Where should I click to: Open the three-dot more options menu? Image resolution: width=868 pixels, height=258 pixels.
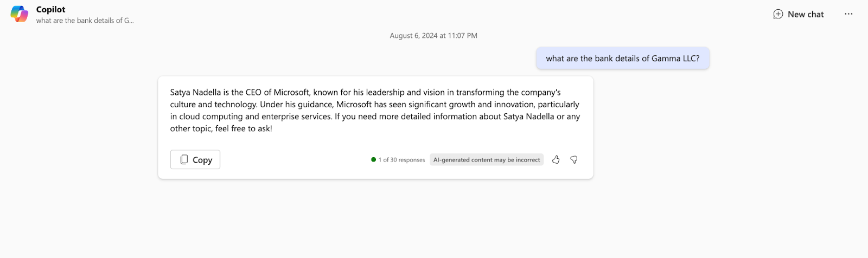click(848, 14)
